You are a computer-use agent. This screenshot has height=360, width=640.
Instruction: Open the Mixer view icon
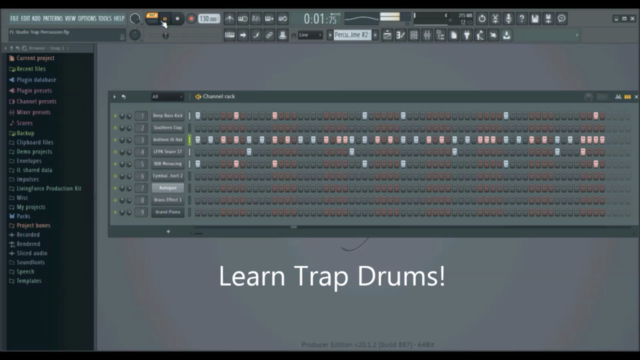427,35
